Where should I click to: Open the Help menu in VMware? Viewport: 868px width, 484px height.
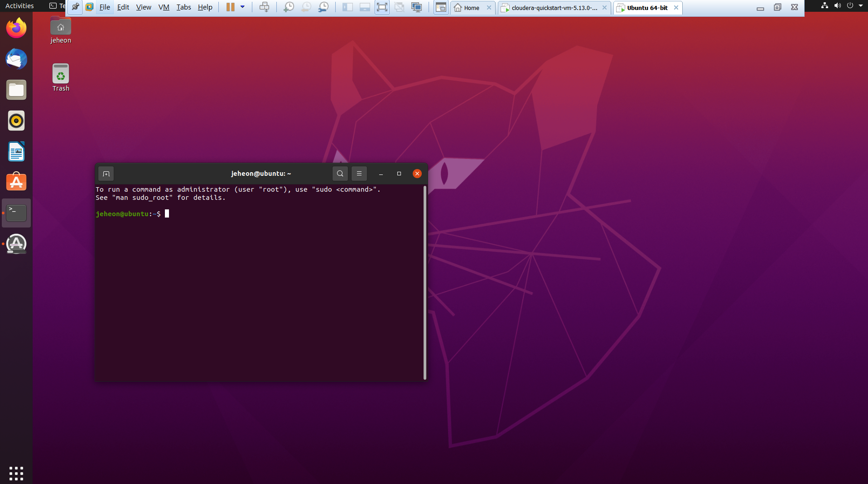pyautogui.click(x=205, y=7)
